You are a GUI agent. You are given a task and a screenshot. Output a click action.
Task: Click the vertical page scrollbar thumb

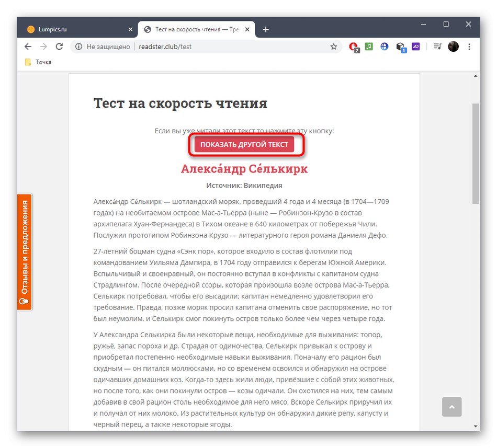pos(476,154)
